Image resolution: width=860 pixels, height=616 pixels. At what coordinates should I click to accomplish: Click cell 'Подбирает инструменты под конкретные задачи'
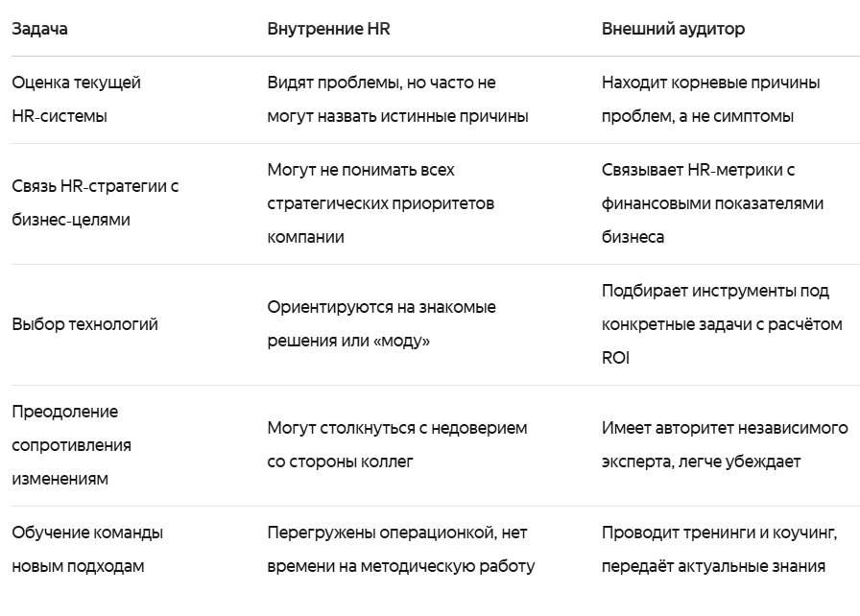point(722,324)
